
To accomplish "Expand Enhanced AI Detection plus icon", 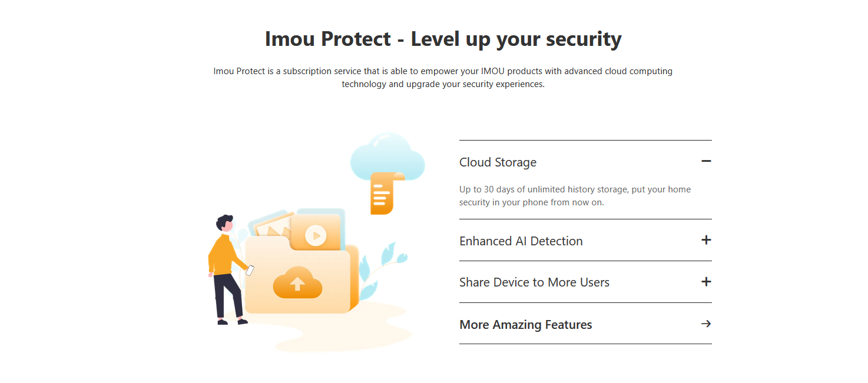I will pyautogui.click(x=707, y=240).
